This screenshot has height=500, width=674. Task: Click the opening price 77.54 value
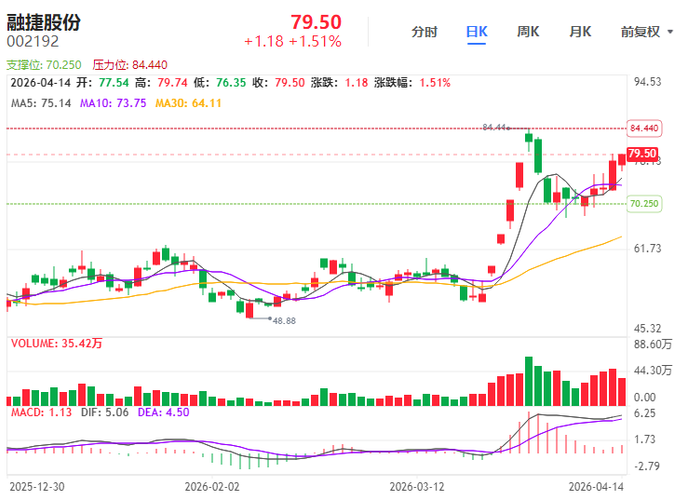click(x=114, y=83)
